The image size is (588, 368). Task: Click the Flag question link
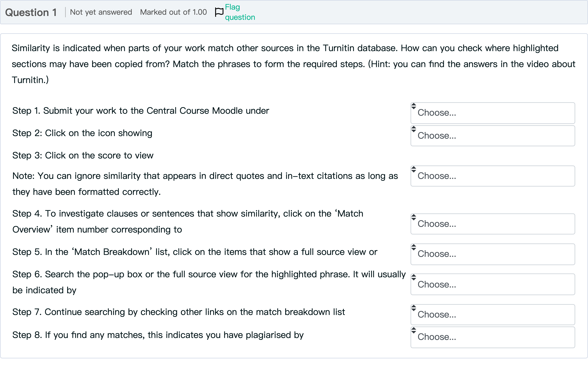click(x=240, y=12)
